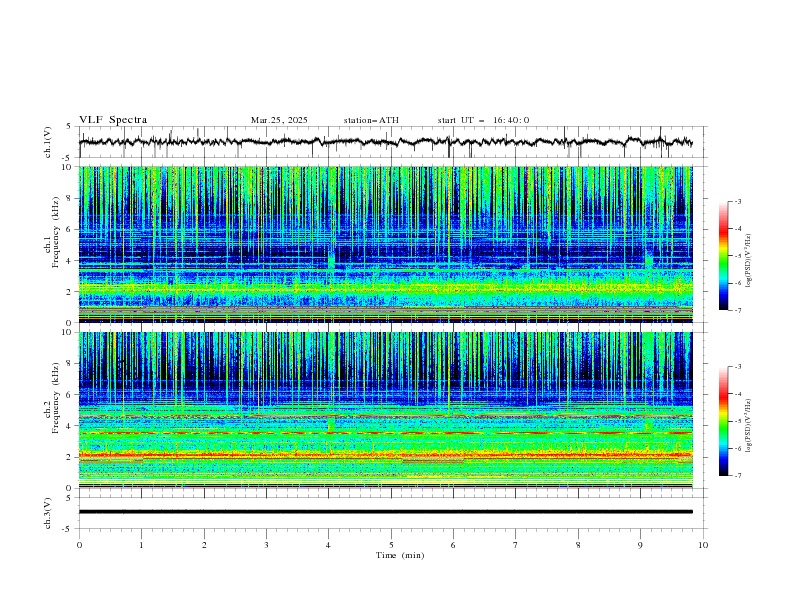The width and height of the screenshot is (792, 612).
Task: Click the ch.1 voltage waveform trace
Action: coord(385,142)
